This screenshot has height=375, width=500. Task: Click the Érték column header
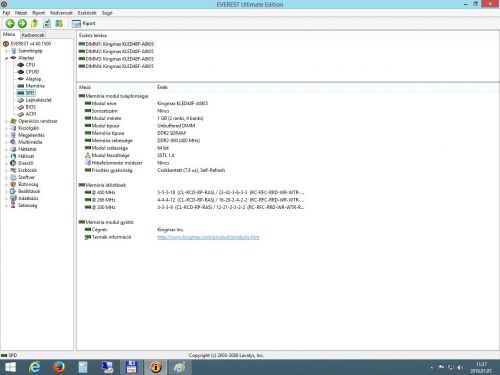click(x=162, y=87)
